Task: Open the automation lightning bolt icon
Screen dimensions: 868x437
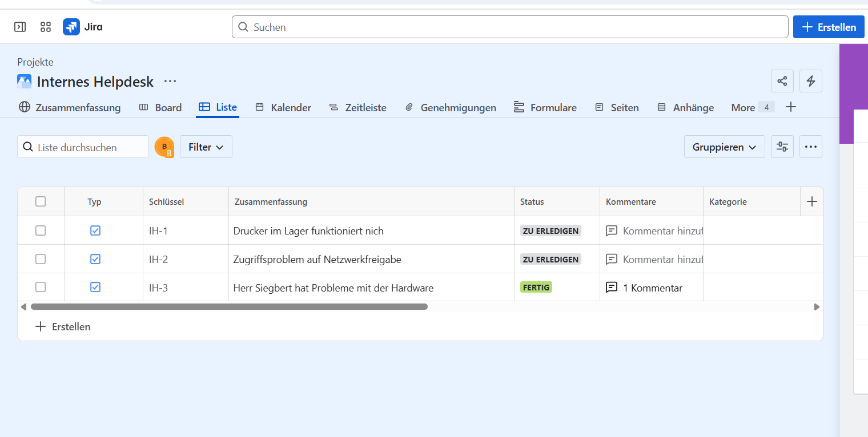Action: pyautogui.click(x=810, y=81)
